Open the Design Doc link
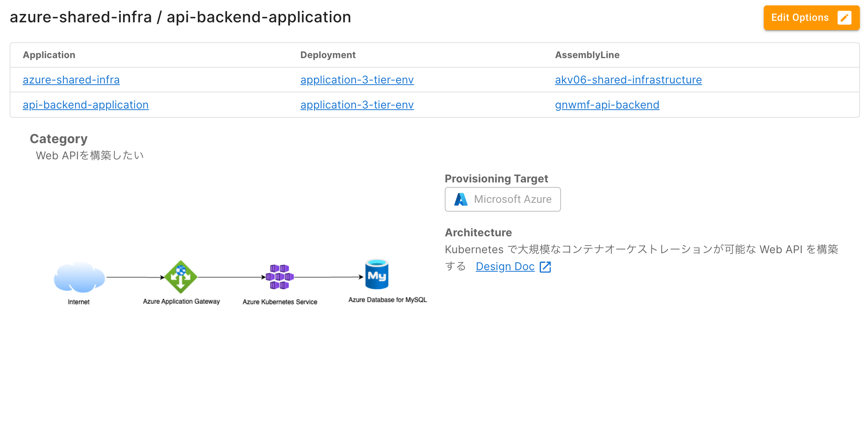 505,266
